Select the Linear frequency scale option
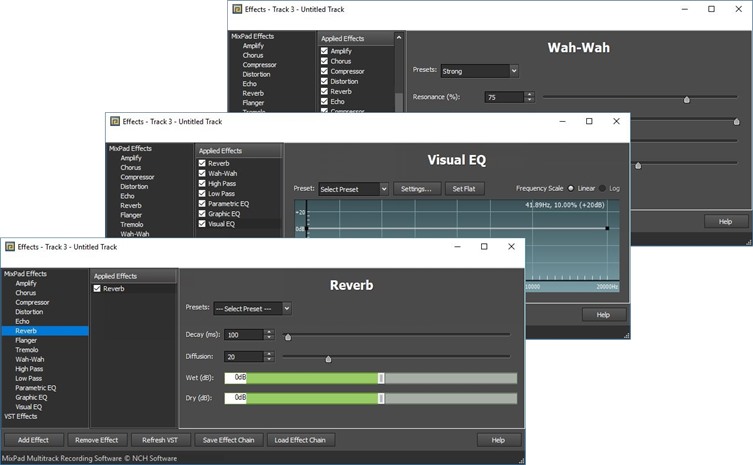This screenshot has height=465, width=753. coord(571,188)
